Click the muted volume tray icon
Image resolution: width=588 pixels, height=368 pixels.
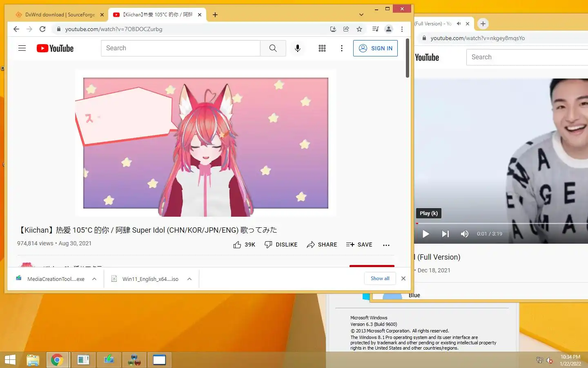point(550,360)
